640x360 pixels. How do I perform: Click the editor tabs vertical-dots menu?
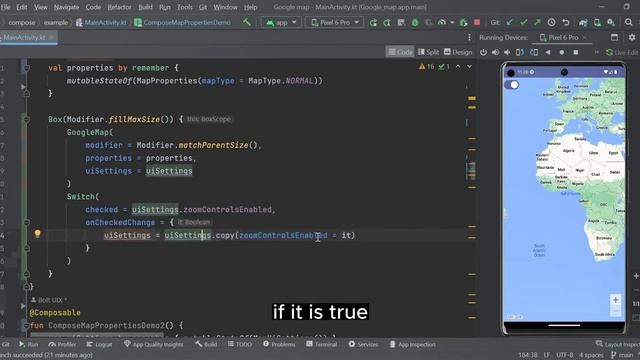[x=469, y=37]
